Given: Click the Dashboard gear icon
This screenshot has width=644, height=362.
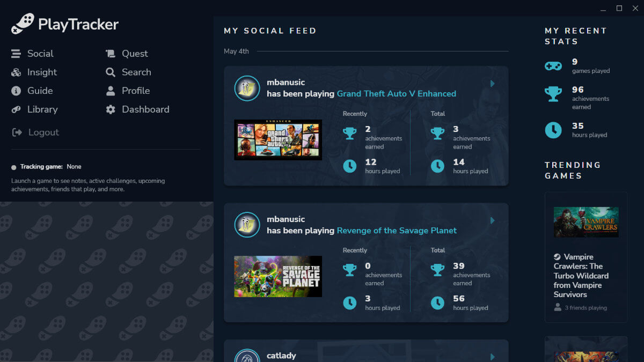Looking at the screenshot, I should tap(111, 109).
